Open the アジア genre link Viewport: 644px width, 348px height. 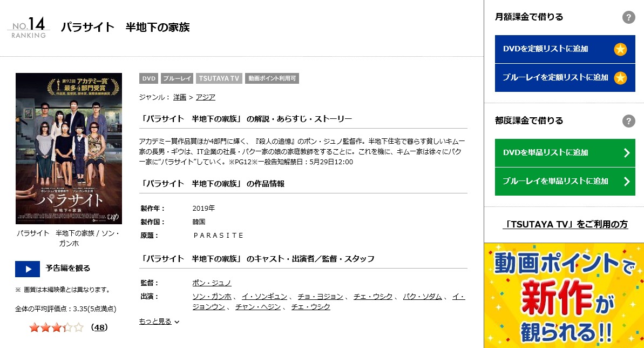point(205,97)
